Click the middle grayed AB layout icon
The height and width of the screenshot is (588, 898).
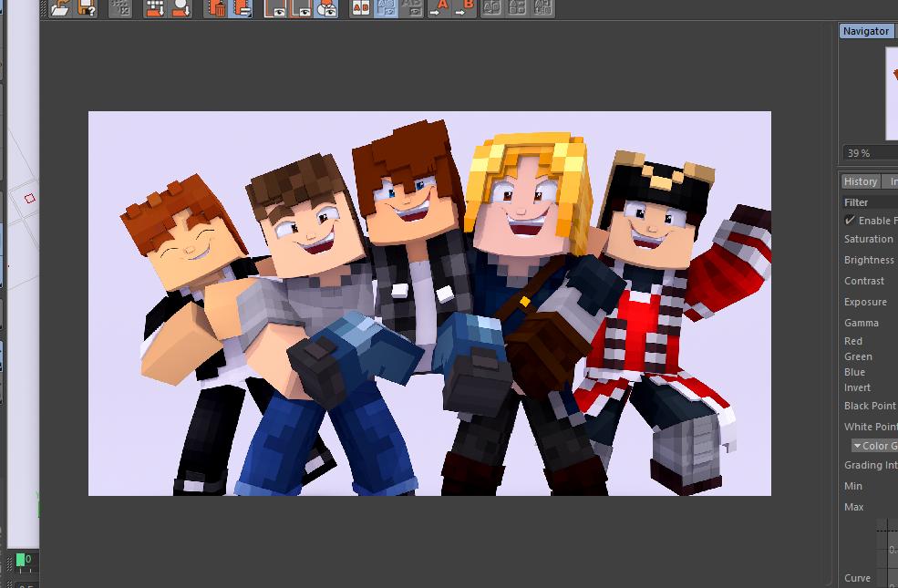[517, 8]
